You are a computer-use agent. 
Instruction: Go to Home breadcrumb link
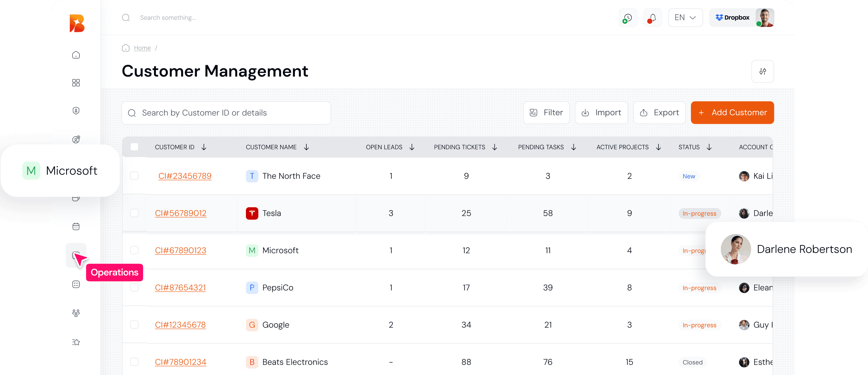coord(142,48)
